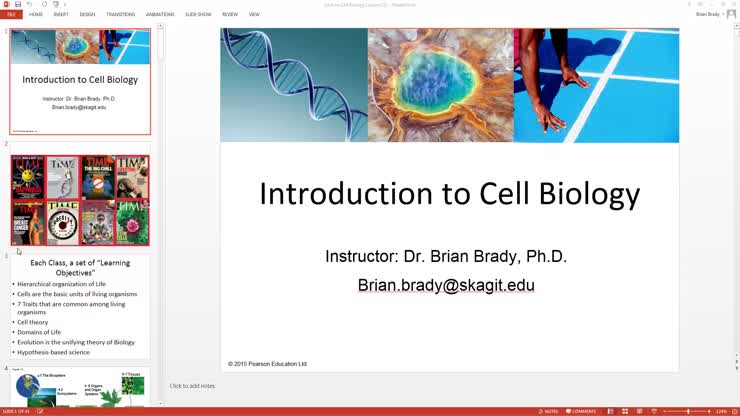Switch to the HOME ribbon tab
740x416 pixels.
pyautogui.click(x=35, y=14)
